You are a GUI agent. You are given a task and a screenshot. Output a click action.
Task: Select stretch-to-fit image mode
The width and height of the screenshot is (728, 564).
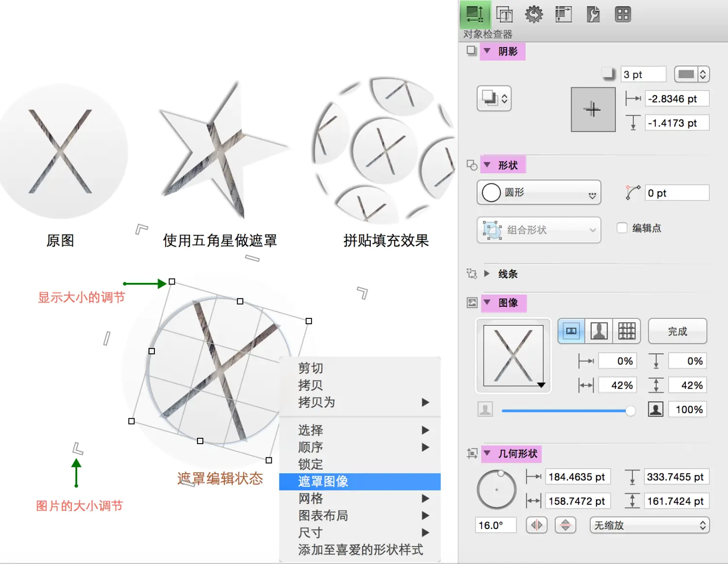tap(599, 331)
